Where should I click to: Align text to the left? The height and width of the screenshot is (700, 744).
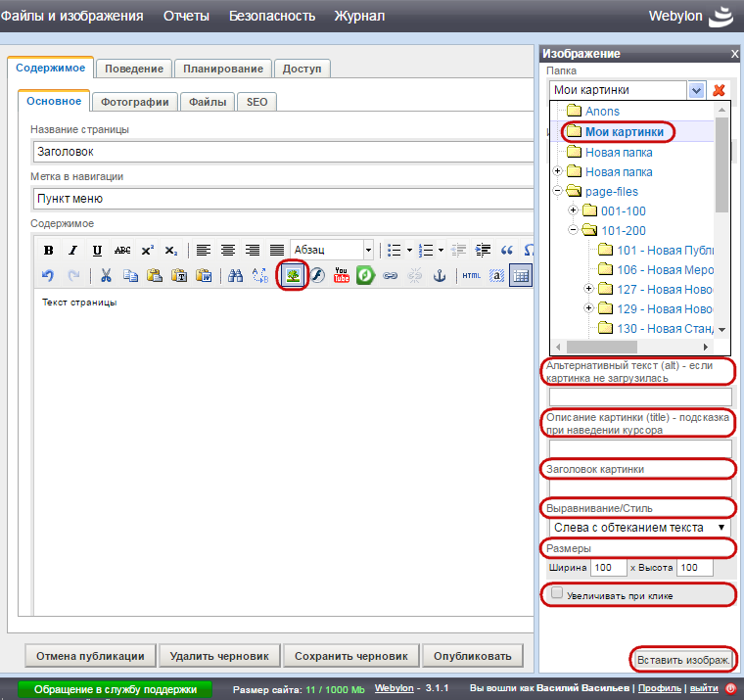click(204, 250)
